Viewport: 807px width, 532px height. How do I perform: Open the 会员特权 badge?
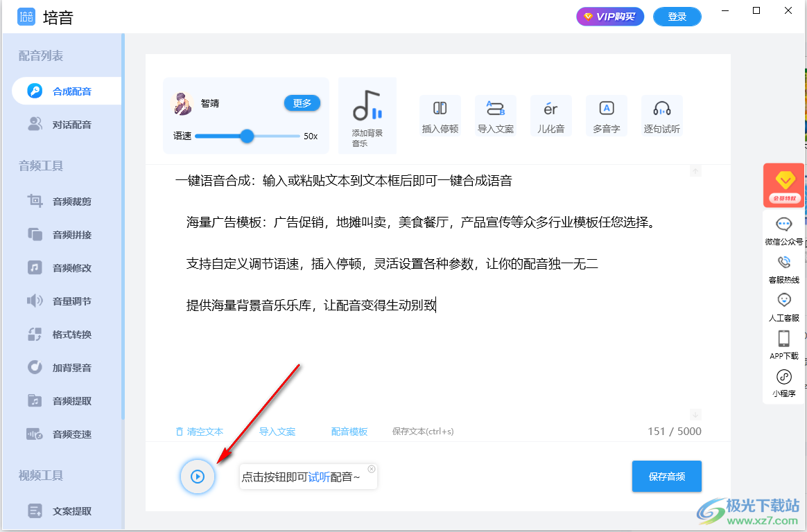(x=784, y=185)
